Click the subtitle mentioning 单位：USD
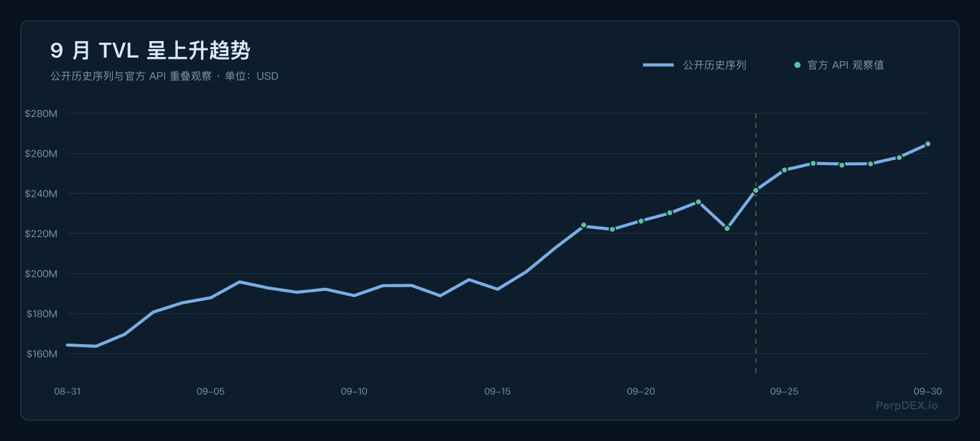 point(164,76)
